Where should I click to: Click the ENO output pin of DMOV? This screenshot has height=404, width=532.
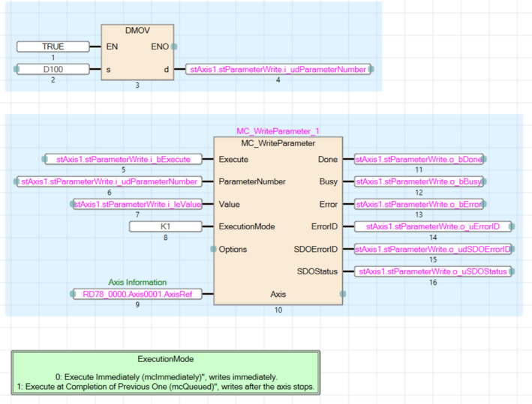174,46
